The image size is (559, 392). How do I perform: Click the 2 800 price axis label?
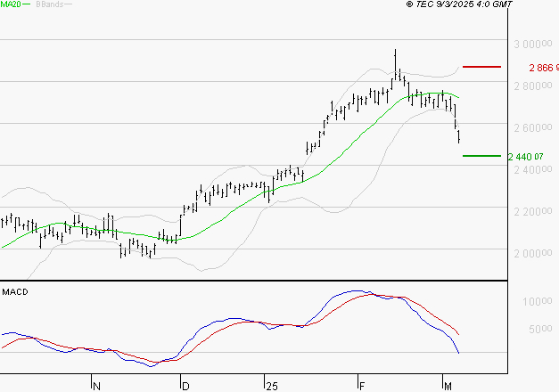pyautogui.click(x=532, y=86)
